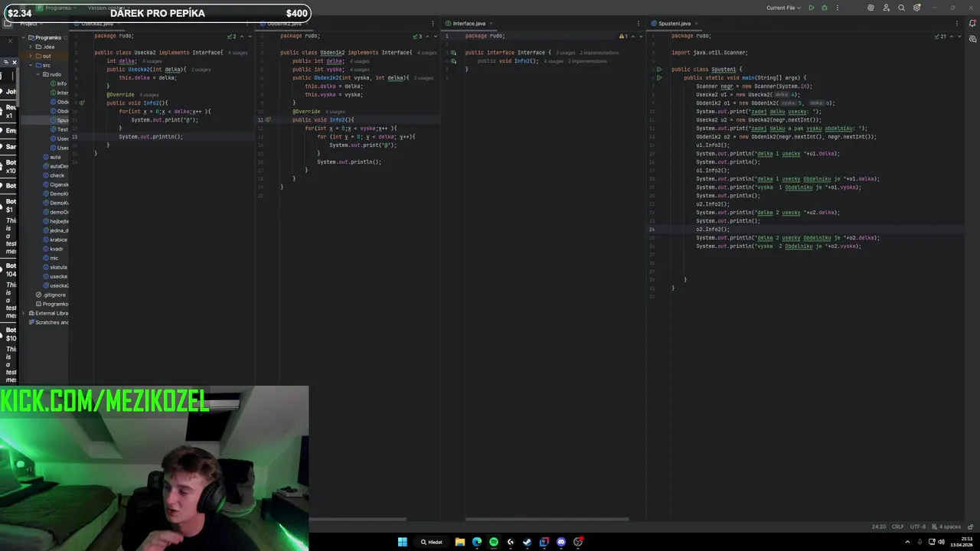Open Spotify from the taskbar
The width and height of the screenshot is (980, 551).
pyautogui.click(x=494, y=542)
